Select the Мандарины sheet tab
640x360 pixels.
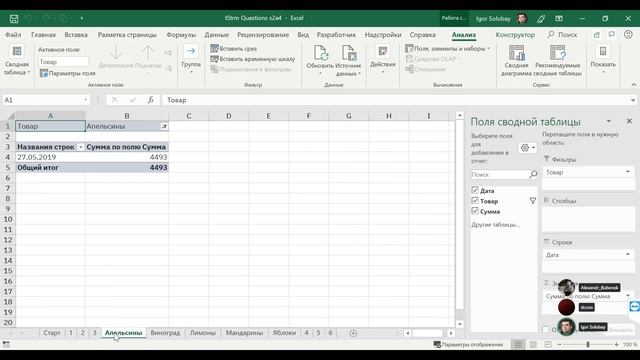tap(244, 333)
